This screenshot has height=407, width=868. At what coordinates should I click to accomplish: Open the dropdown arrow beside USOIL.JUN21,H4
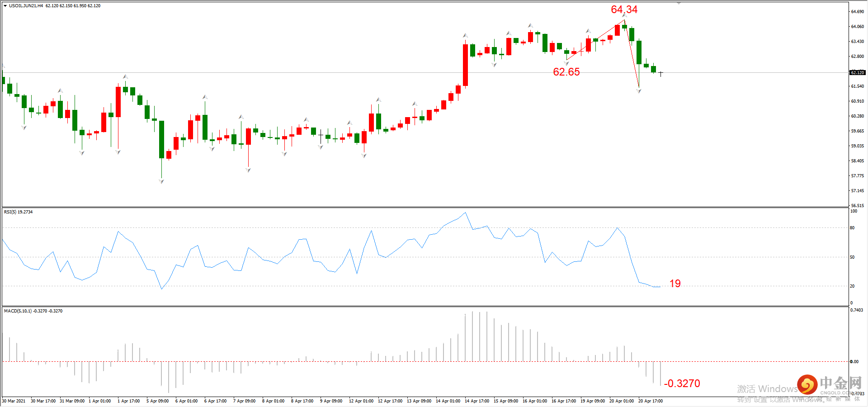coord(5,6)
